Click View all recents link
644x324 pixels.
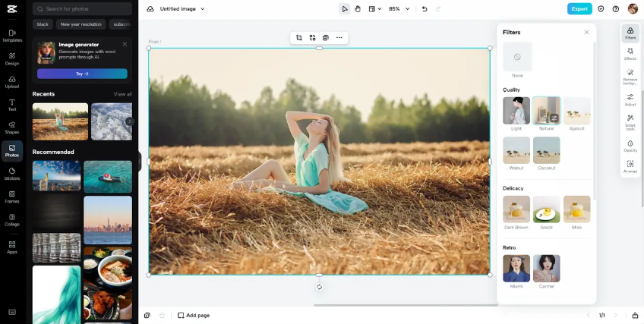pos(123,94)
